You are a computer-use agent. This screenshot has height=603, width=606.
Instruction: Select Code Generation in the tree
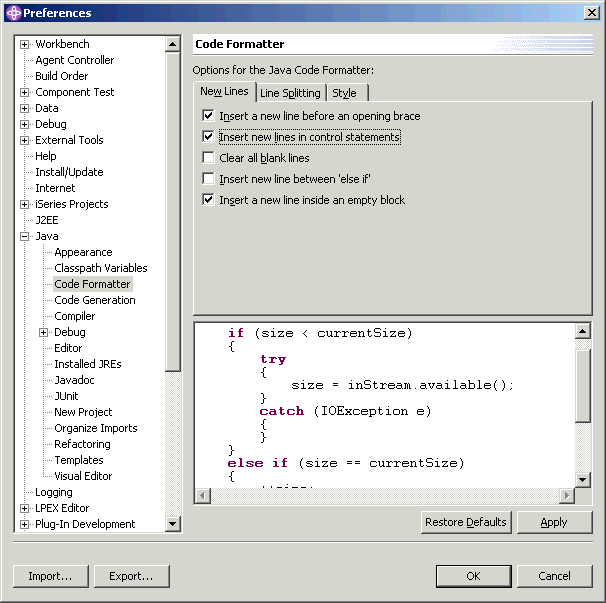pos(94,300)
